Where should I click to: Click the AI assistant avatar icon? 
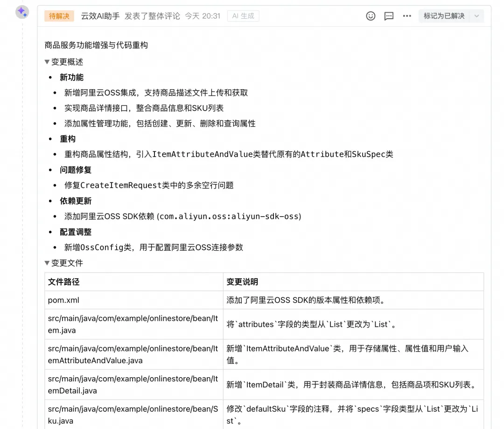coord(22,12)
